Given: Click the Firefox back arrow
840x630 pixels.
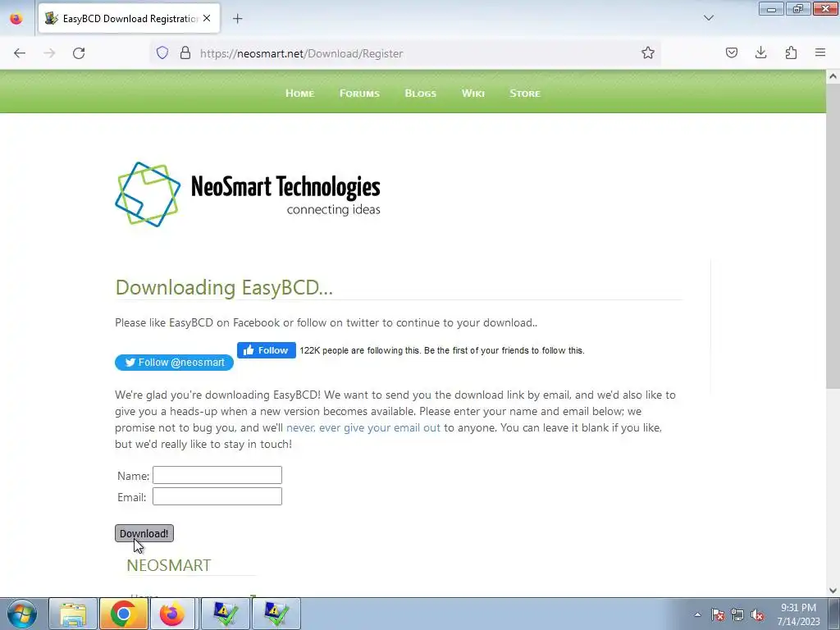Looking at the screenshot, I should click(x=20, y=53).
